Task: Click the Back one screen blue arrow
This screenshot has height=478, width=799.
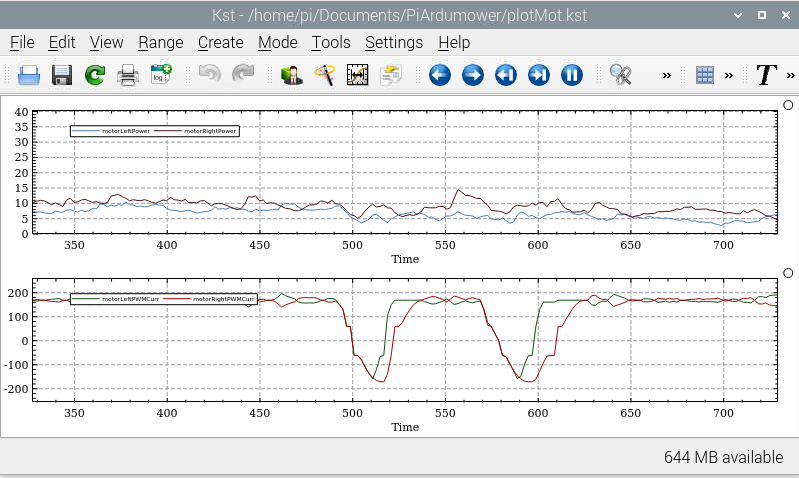Action: (x=440, y=75)
